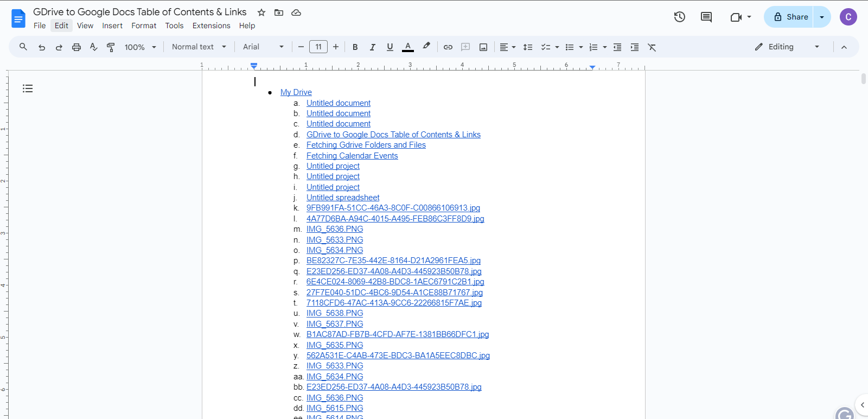Toggle underline formatting
The image size is (868, 419).
[x=390, y=47]
